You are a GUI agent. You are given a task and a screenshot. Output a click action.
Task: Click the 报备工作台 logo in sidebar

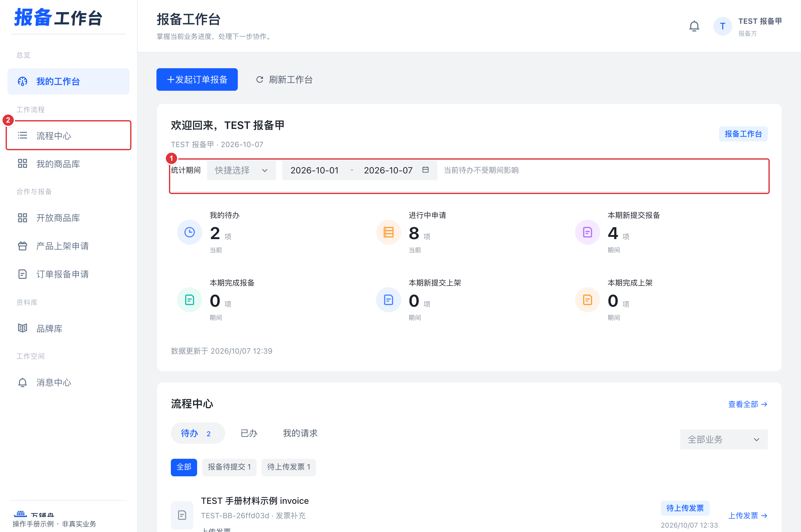click(x=58, y=18)
